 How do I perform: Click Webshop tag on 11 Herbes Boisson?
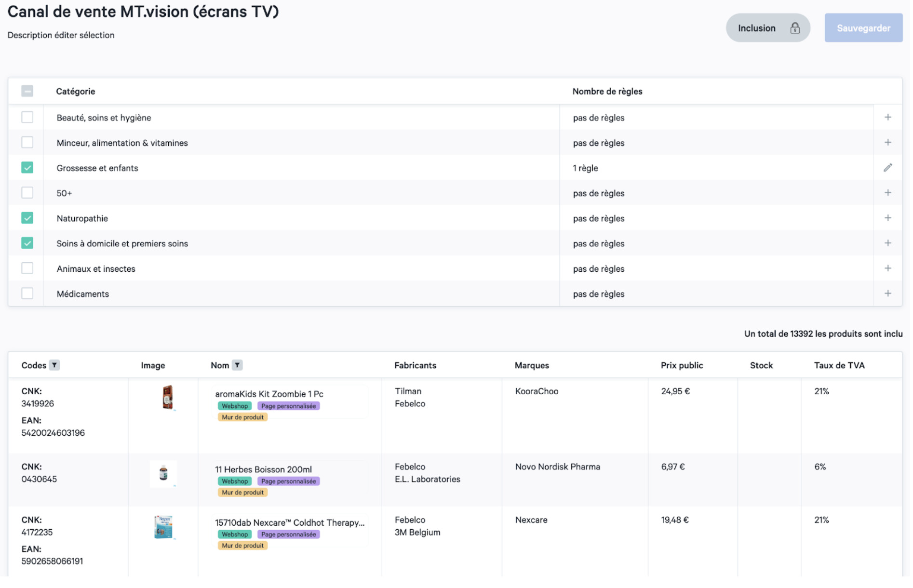[235, 481]
